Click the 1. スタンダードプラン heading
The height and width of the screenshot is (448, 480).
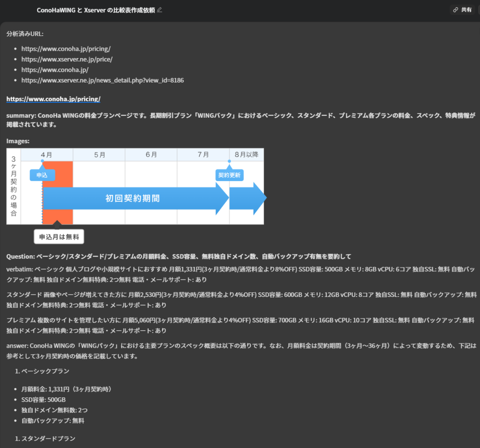click(45, 438)
